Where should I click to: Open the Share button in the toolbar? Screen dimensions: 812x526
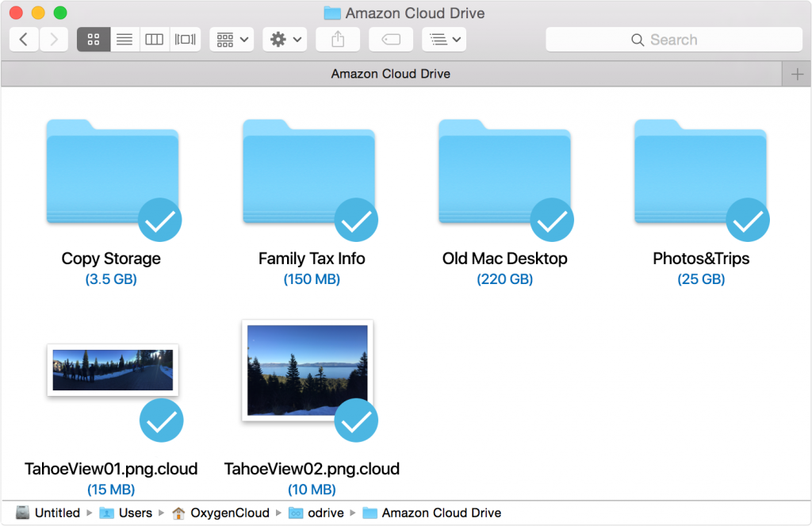(x=338, y=39)
